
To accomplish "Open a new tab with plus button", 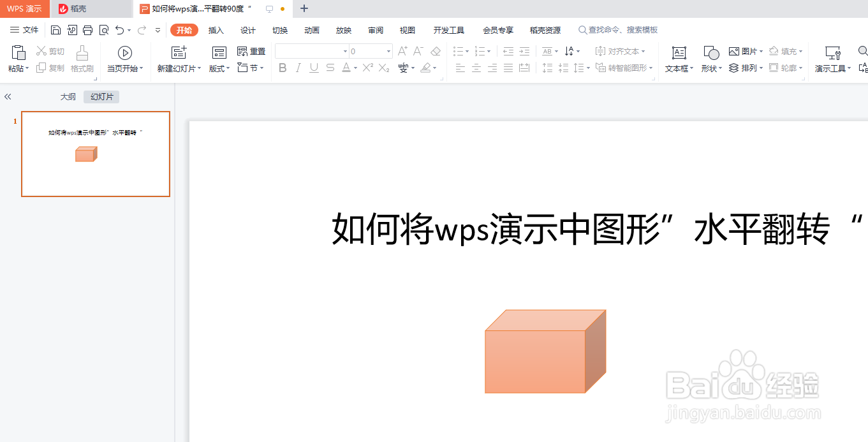I will (x=304, y=8).
